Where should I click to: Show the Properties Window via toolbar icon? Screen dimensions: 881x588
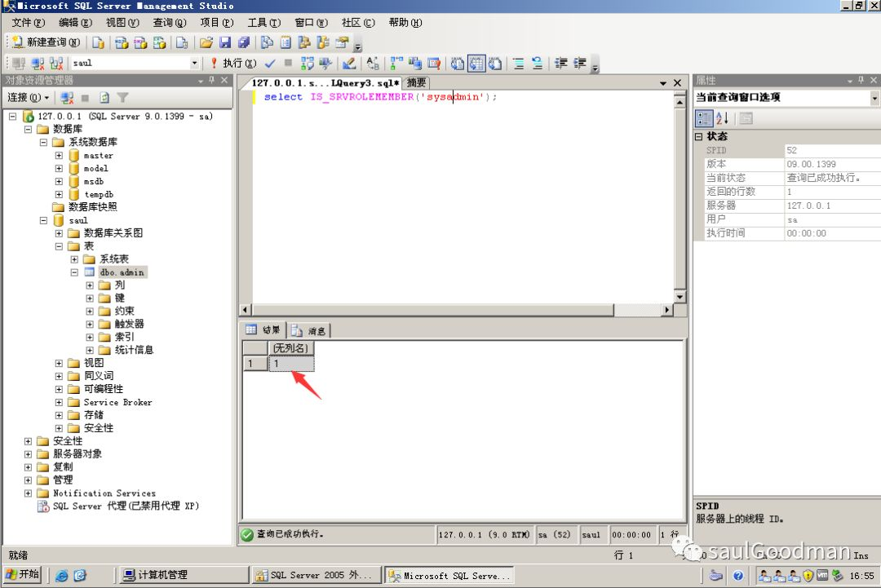point(342,42)
